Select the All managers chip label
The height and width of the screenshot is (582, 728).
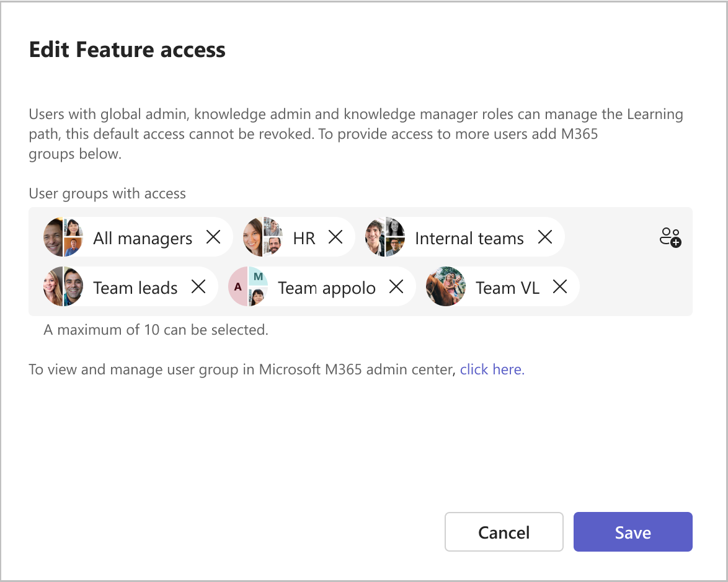143,239
